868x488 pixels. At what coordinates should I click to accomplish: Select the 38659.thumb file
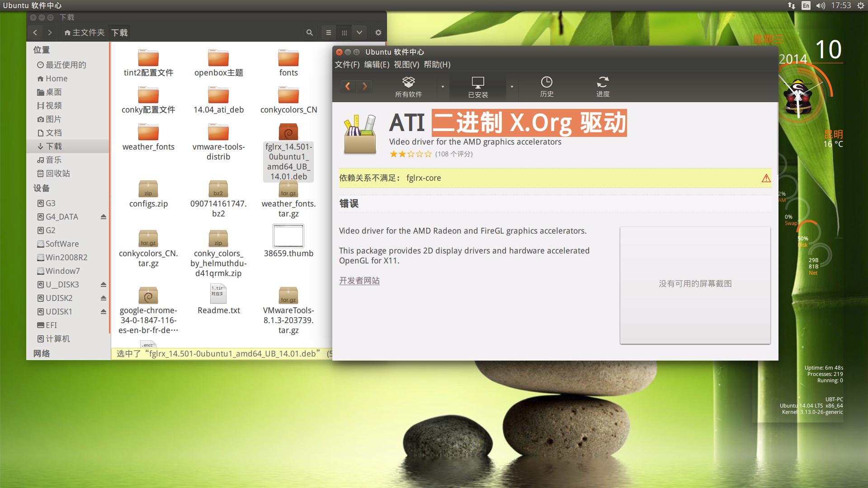(x=288, y=241)
